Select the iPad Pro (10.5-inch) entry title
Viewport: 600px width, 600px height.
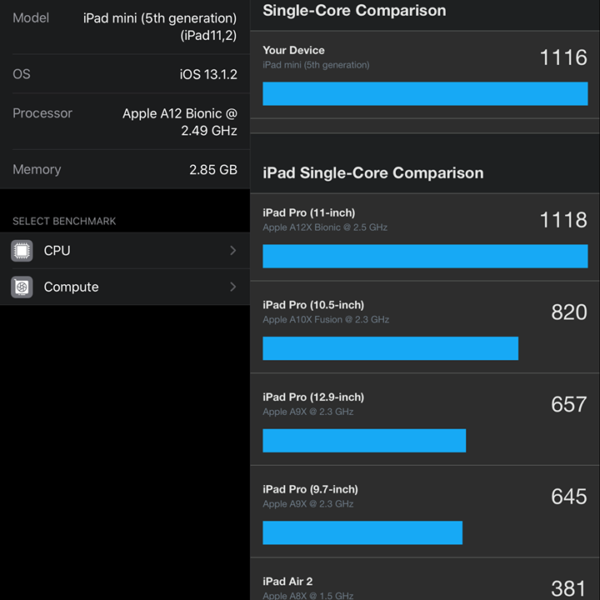click(313, 305)
